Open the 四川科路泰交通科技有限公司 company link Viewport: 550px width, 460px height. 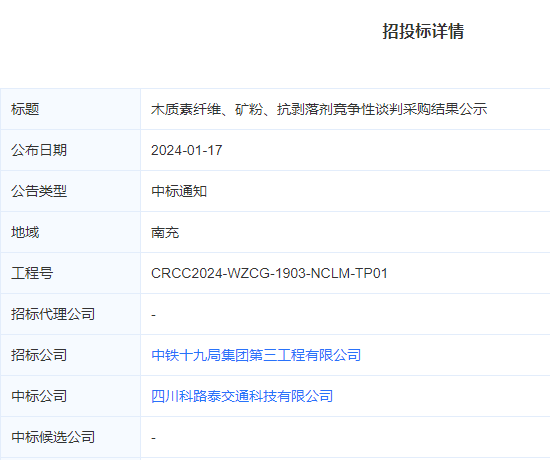pyautogui.click(x=242, y=396)
